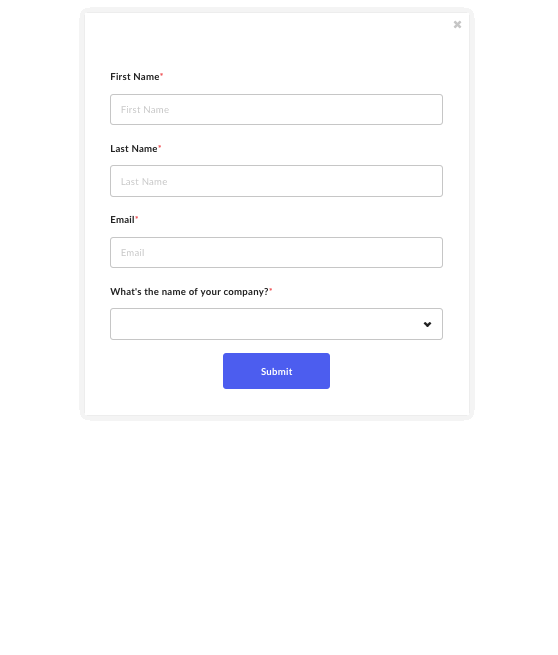Close the form dialog with the X icon
Viewport: 558px width, 655px height.
point(457,25)
